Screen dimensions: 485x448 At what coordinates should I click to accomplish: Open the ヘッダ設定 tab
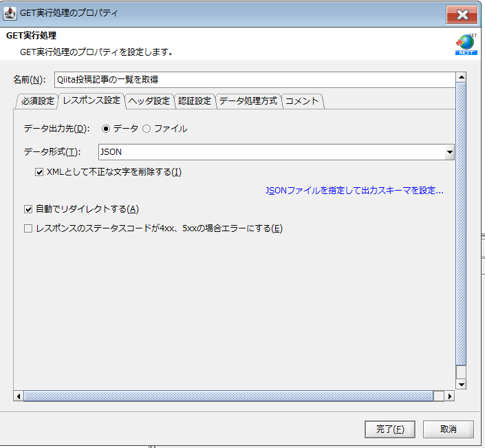[149, 101]
